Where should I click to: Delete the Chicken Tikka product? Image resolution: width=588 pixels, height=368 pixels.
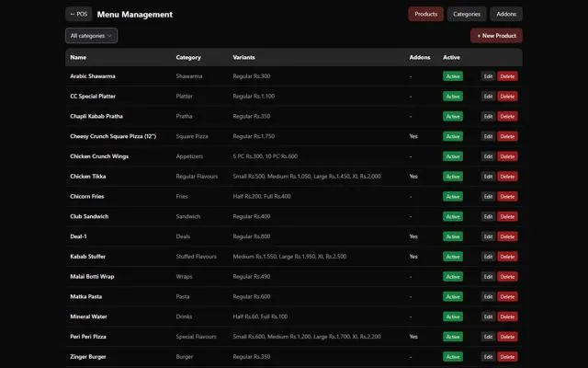[x=507, y=177]
